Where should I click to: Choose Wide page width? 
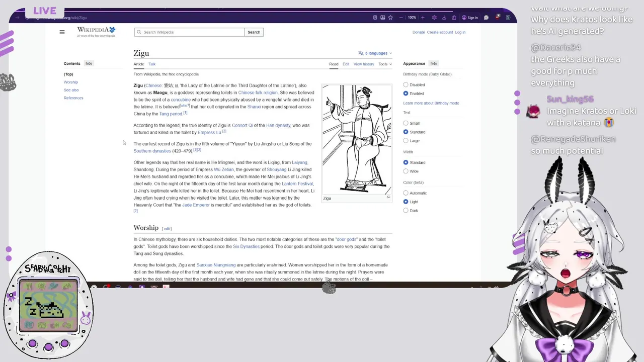coord(406,171)
